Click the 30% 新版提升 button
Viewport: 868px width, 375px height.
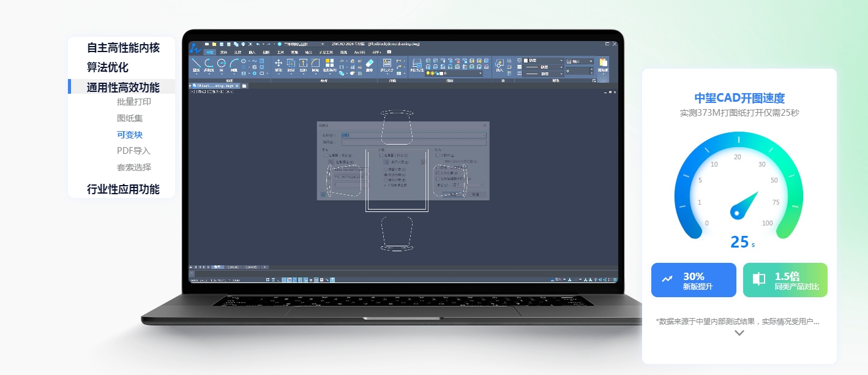694,280
